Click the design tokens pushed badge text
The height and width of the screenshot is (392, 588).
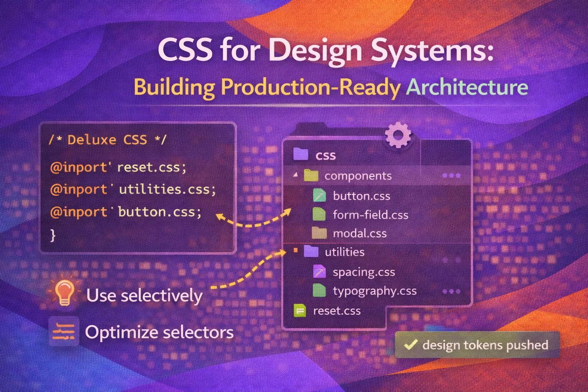tap(485, 345)
